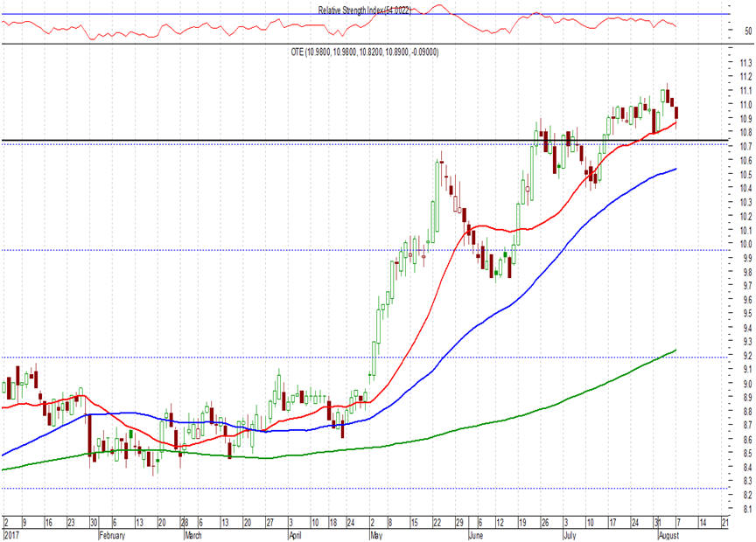Click the 11.3 price axis label
The image size is (756, 542).
745,63
